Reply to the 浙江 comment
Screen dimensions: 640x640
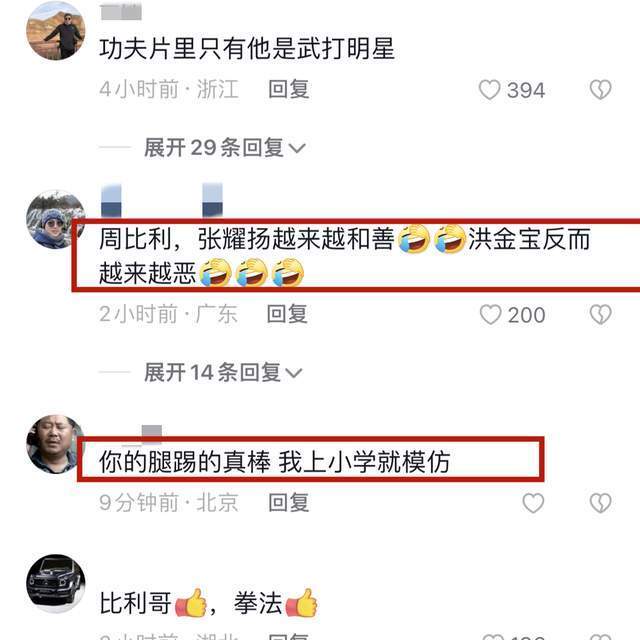(289, 89)
